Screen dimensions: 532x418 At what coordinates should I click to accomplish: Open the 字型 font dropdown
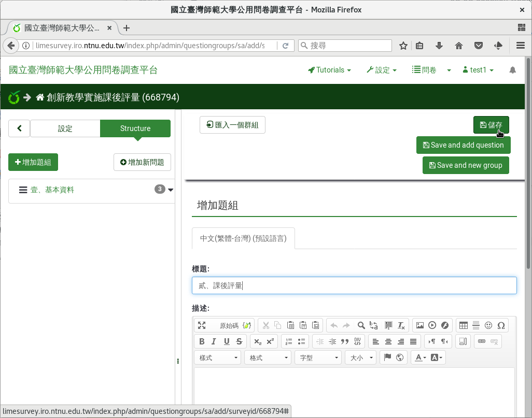[318, 357]
